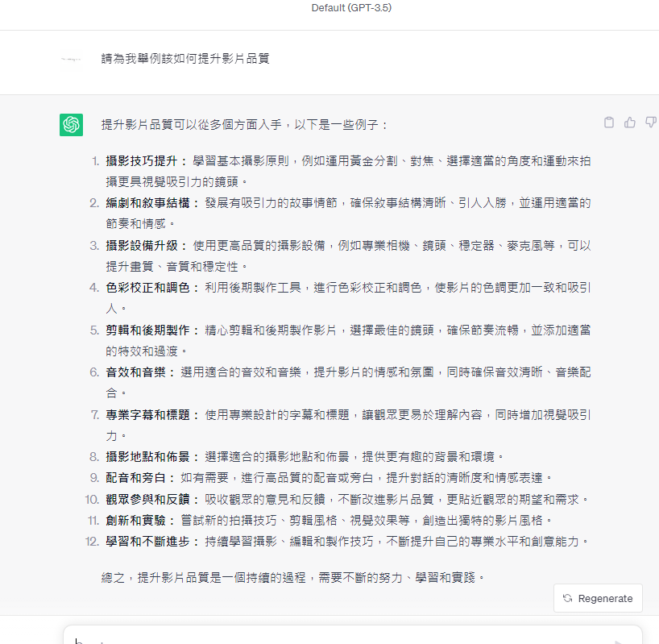The width and height of the screenshot is (659, 644).
Task: Give the response a thumbs up
Action: pyautogui.click(x=629, y=123)
